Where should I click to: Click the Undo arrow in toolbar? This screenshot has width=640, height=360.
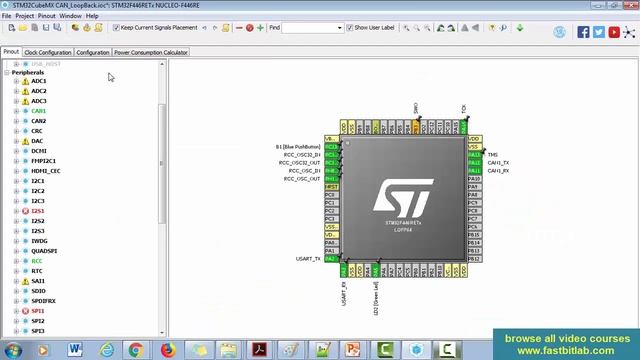click(204, 28)
